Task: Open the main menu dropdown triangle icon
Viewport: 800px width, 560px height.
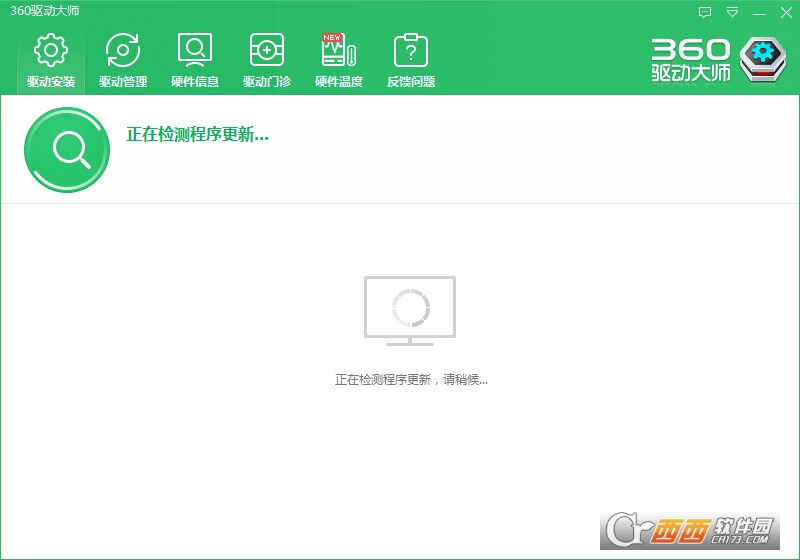Action: [x=732, y=12]
